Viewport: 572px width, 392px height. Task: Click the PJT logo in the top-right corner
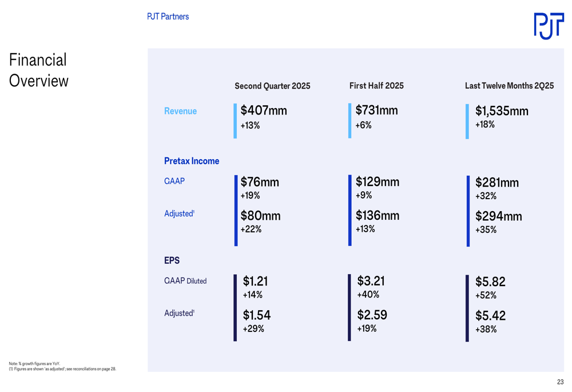point(548,26)
